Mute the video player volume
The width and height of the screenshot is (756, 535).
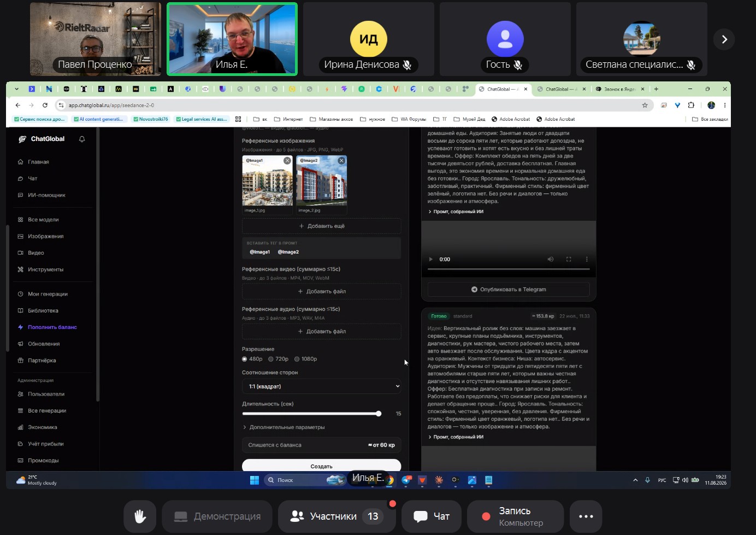coord(551,260)
